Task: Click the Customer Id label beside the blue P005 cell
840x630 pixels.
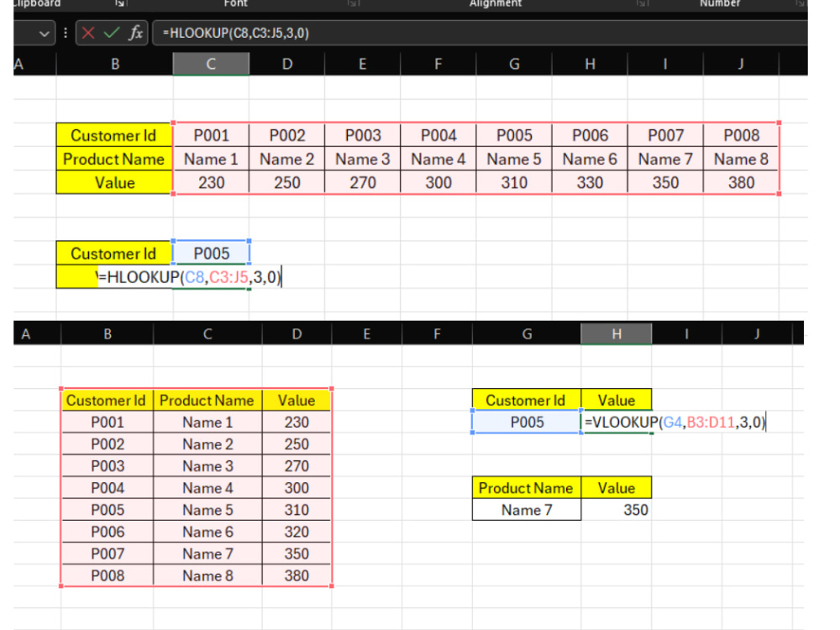Action: 114,254
